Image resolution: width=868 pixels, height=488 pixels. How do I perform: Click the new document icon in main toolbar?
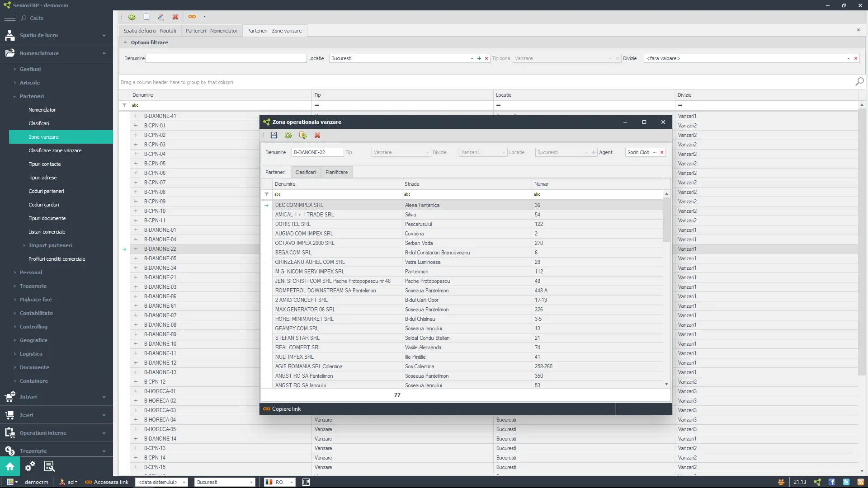tap(146, 17)
